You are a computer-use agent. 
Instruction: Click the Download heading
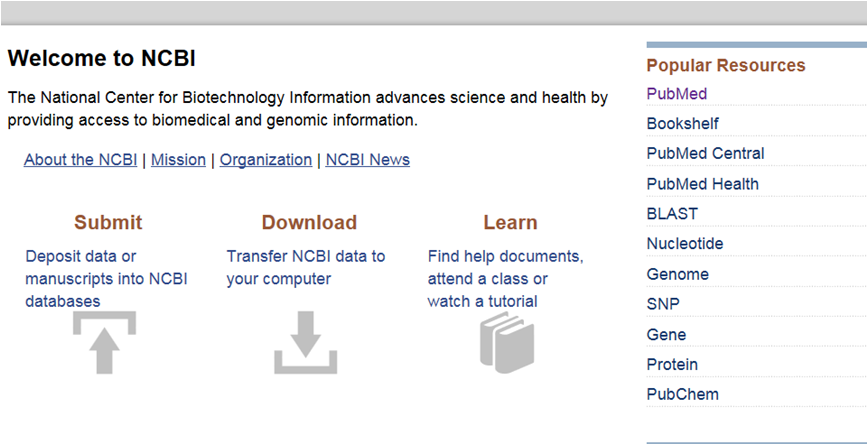click(309, 222)
